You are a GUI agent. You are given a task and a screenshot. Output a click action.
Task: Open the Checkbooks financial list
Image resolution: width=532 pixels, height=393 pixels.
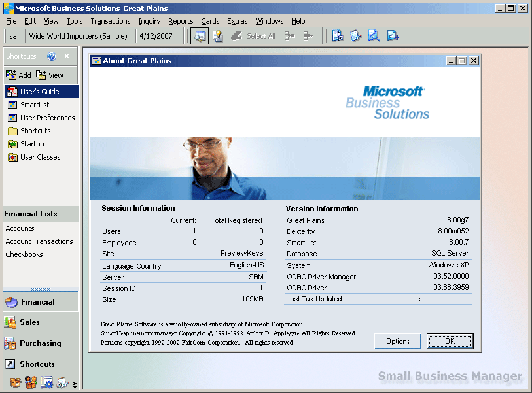click(x=24, y=254)
